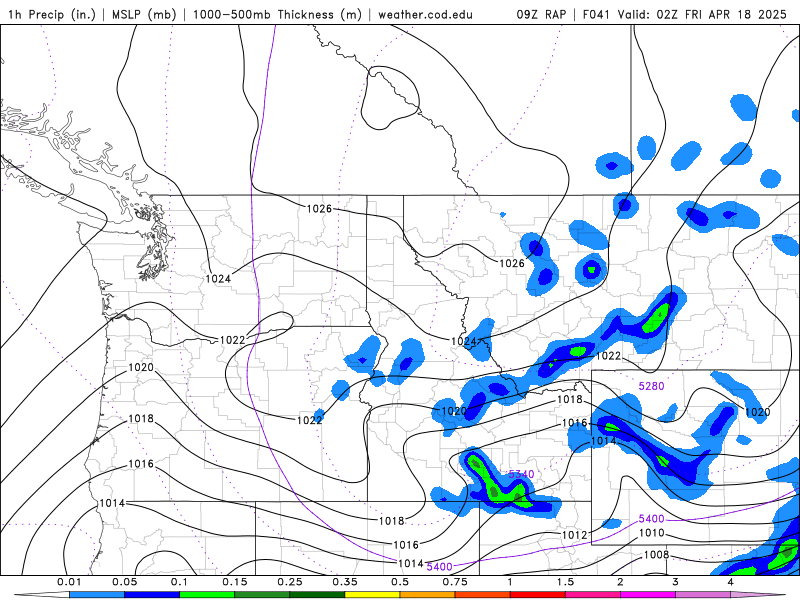
Task: Click the 1012 isobar label
Action: 574,535
